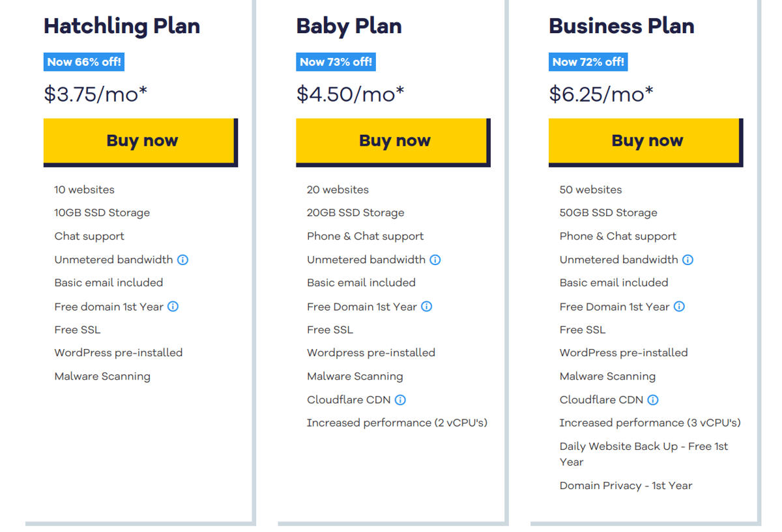
Task: Click the info icon beside Hatchling Plan's Unmetered bandwidth
Action: [x=182, y=259]
